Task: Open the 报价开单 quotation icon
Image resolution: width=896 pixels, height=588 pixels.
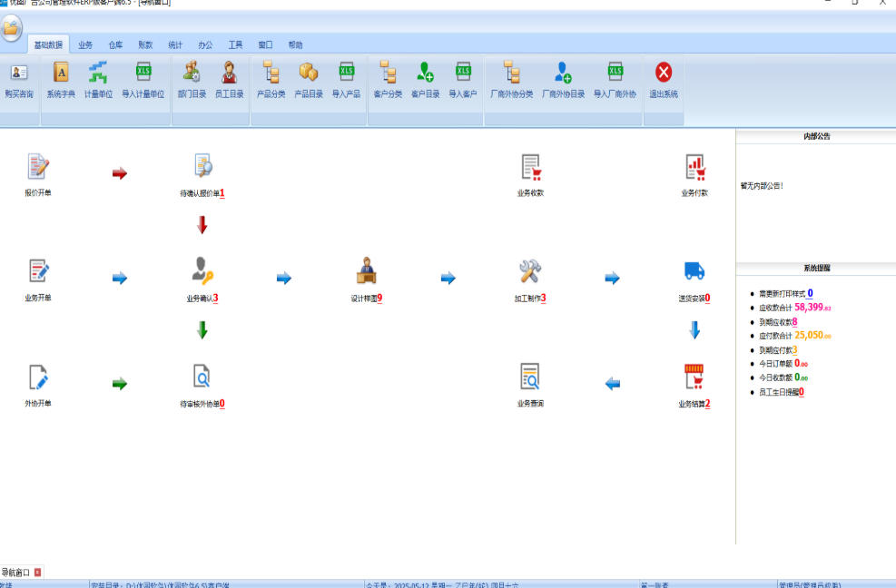Action: click(x=38, y=167)
